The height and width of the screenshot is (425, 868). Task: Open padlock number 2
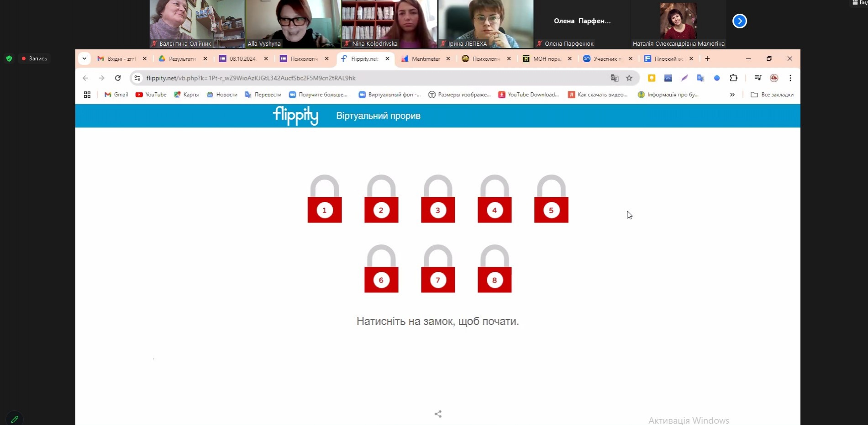coord(381,199)
